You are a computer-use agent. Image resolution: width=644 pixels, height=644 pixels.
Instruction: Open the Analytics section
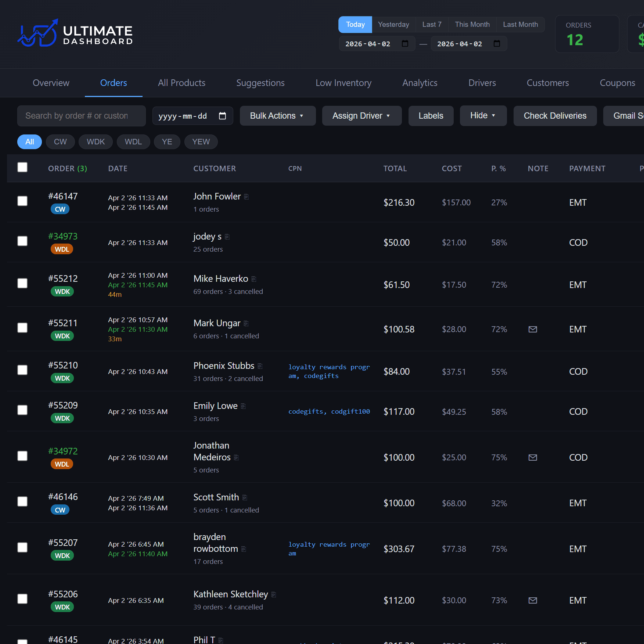click(420, 83)
